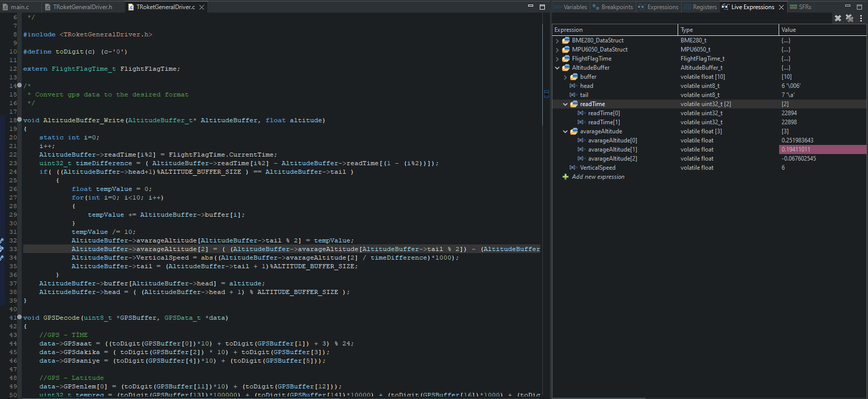Click the green plus Add new expression icon
The image size is (868, 399).
pyautogui.click(x=566, y=177)
